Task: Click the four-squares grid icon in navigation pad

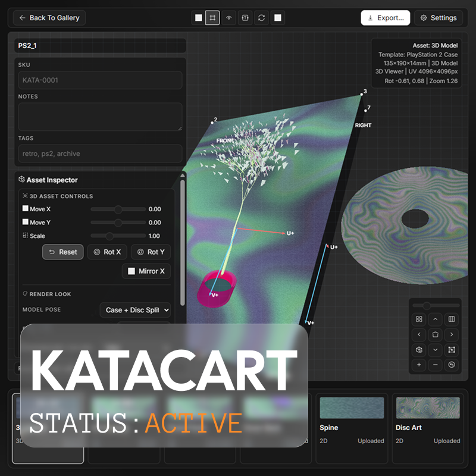Action: 419,320
